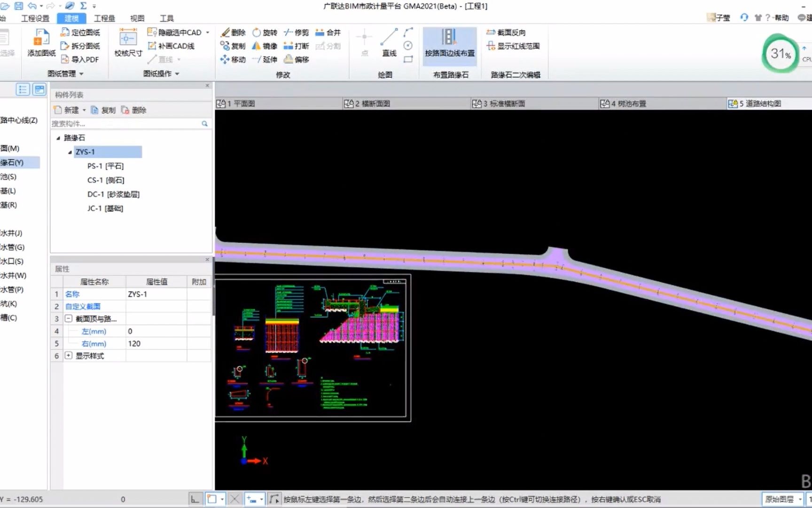Select the 旋转 rotate tool

[x=265, y=32]
